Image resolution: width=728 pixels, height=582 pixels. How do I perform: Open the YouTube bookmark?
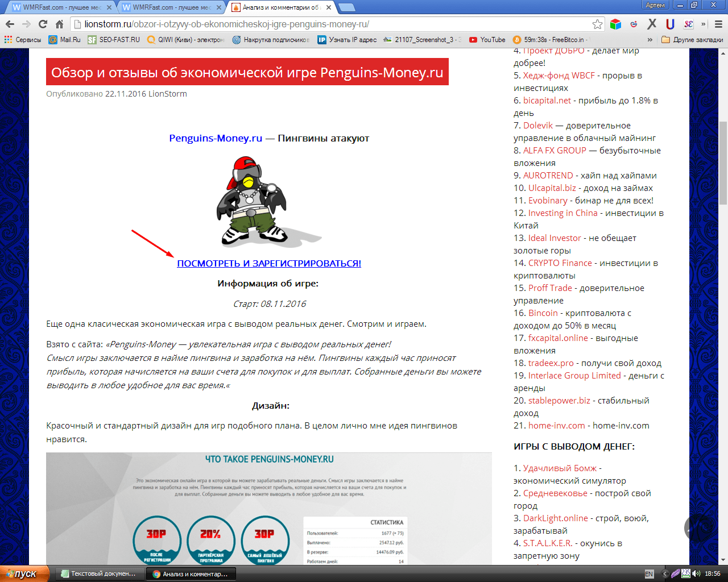pos(487,40)
